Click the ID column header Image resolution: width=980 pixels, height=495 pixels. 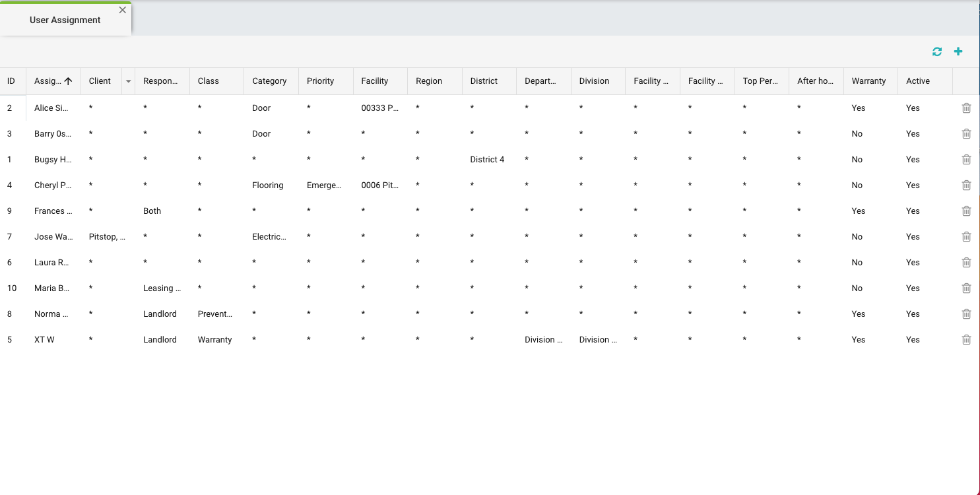coord(11,81)
